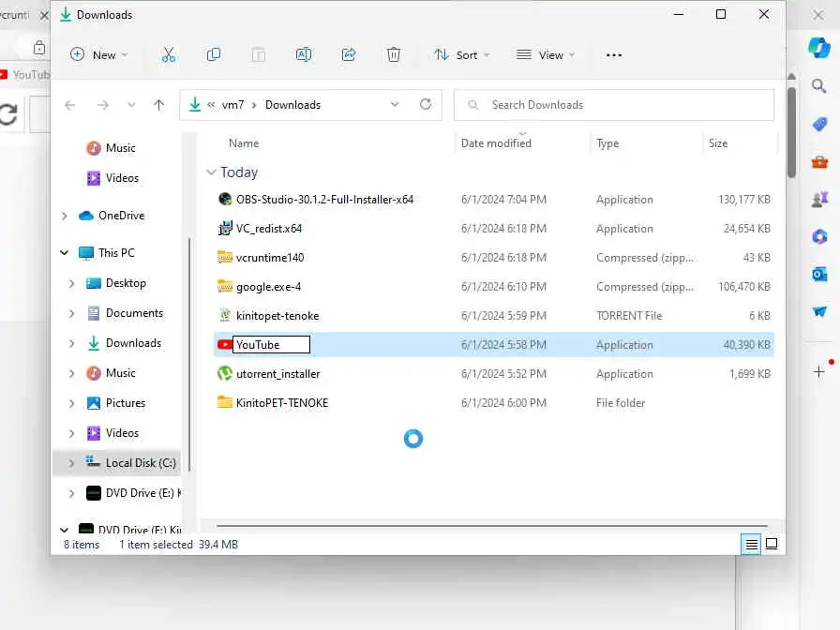Click the vcruntime140 zip folder icon

pos(224,257)
